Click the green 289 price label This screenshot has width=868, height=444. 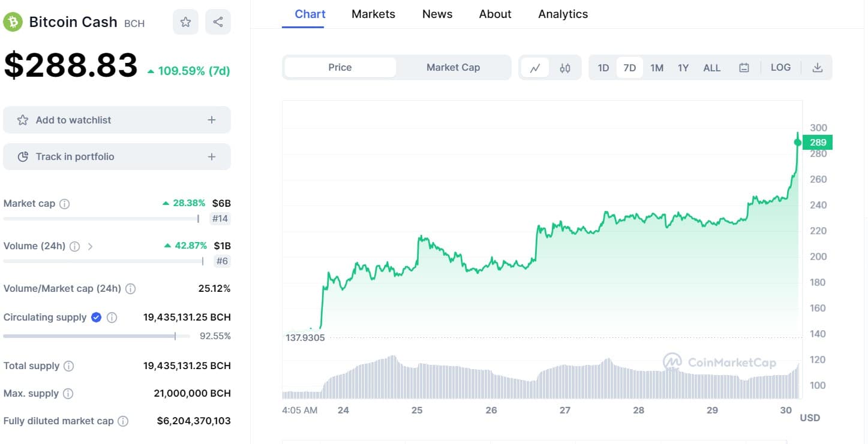818,143
